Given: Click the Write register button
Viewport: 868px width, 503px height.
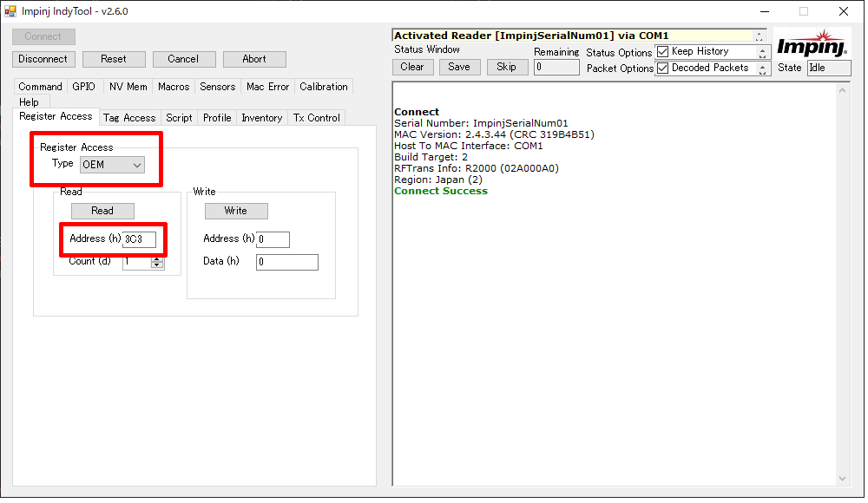Looking at the screenshot, I should (236, 211).
